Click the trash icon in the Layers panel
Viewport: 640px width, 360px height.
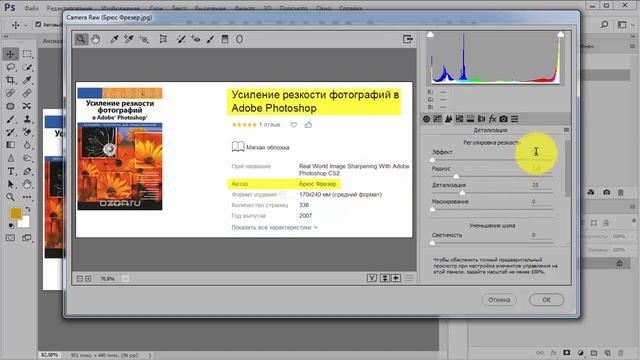tap(621, 353)
